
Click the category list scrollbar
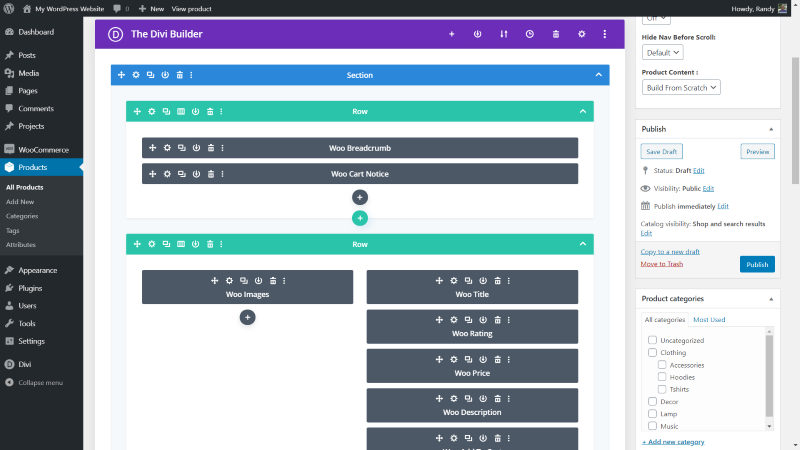(x=769, y=378)
